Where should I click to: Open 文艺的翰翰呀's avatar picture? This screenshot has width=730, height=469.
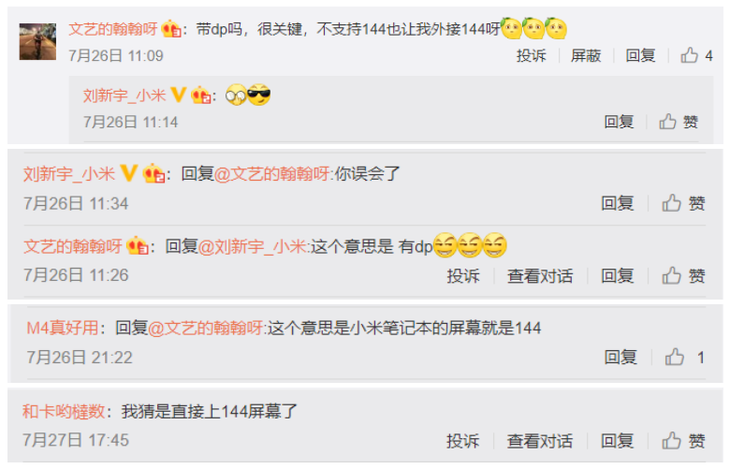(37, 41)
